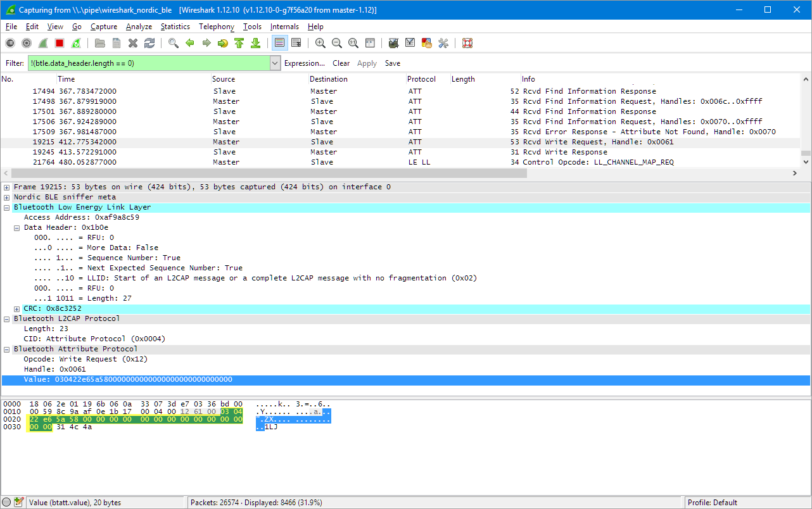Open the Statistics menu

pyautogui.click(x=175, y=27)
